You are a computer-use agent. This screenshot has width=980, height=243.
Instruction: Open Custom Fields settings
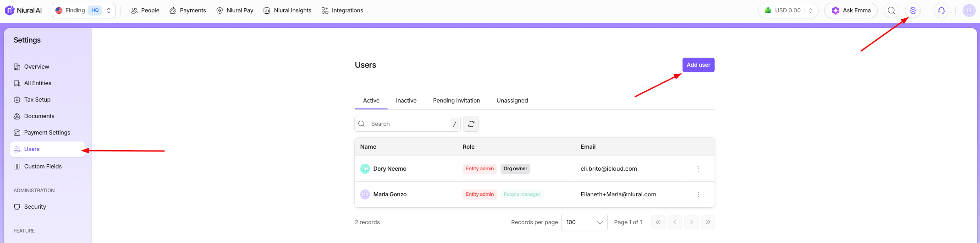coord(47,167)
